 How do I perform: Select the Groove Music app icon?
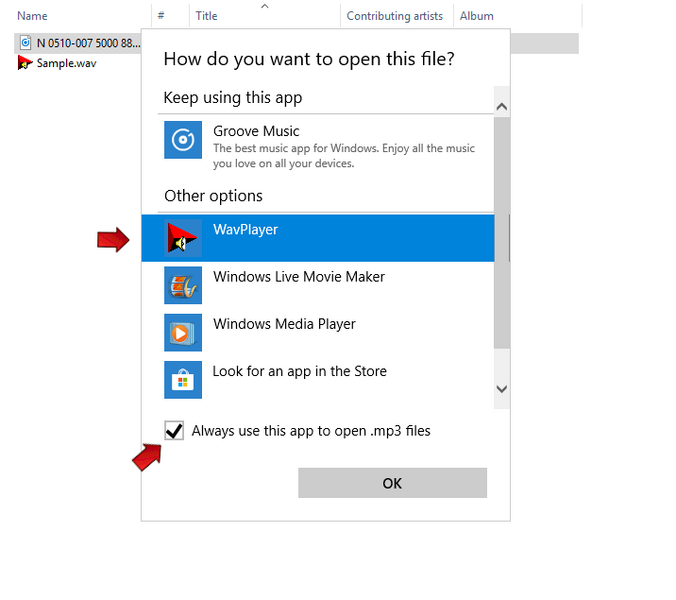[x=183, y=140]
